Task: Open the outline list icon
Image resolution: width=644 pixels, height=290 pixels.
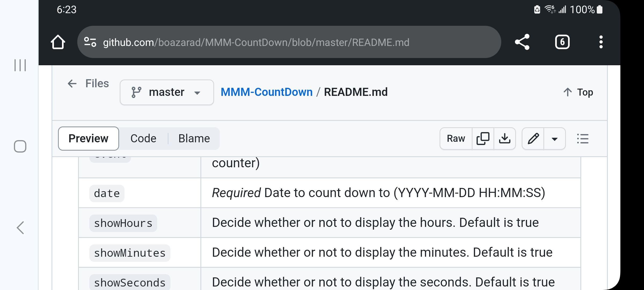Action: click(x=583, y=139)
